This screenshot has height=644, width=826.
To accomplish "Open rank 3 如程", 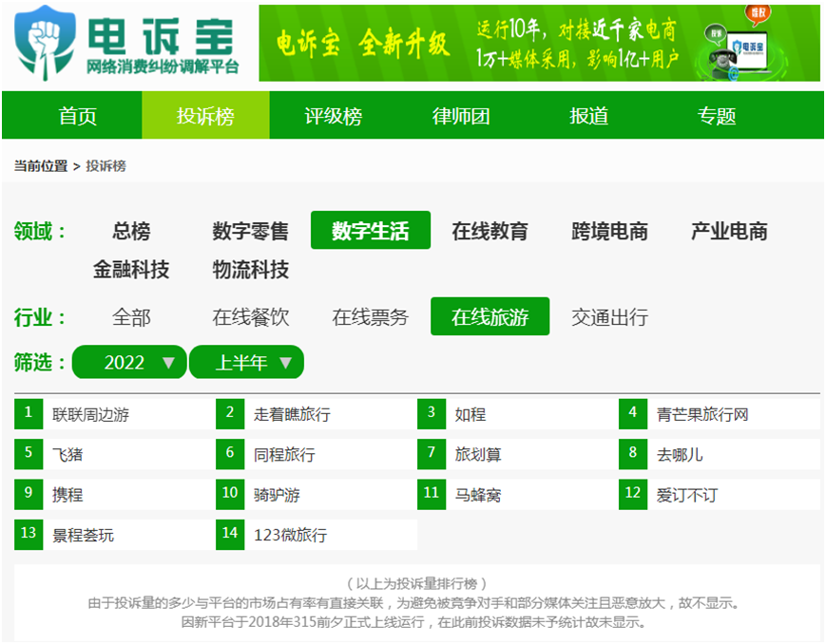I will (518, 414).
